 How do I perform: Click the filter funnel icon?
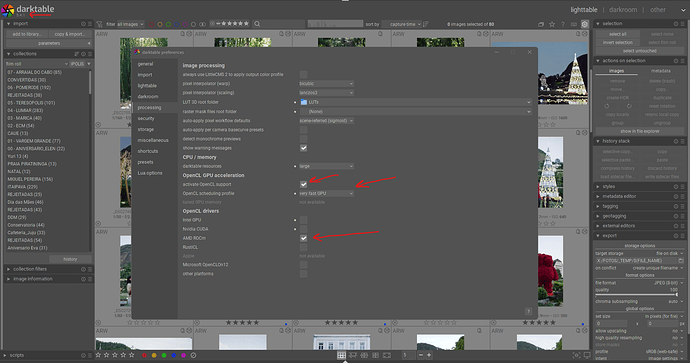pyautogui.click(x=99, y=24)
